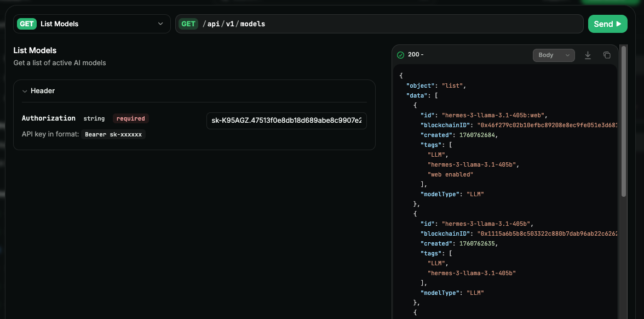Click the blockchainID value starting 0x1115a6
Screen dimensions: 644x319
[547, 233]
